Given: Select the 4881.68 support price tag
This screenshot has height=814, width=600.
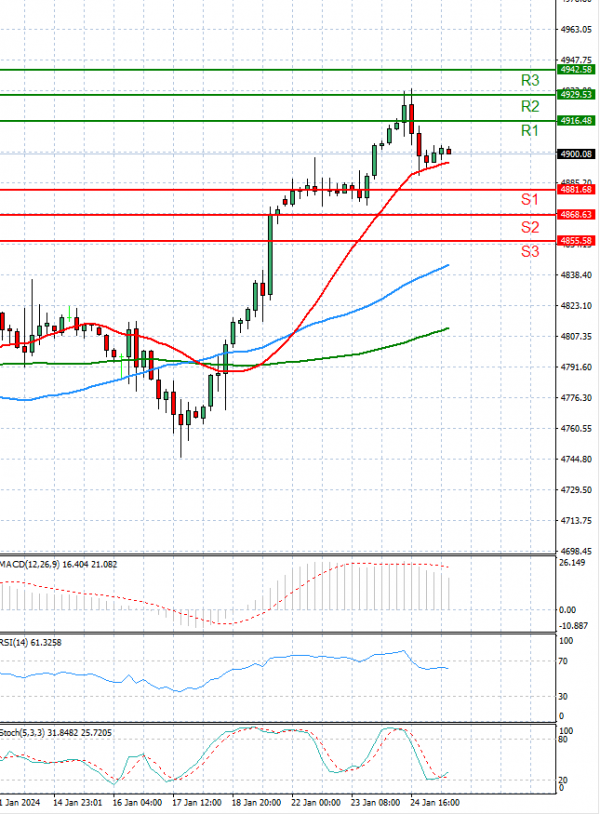Looking at the screenshot, I should click(576, 189).
